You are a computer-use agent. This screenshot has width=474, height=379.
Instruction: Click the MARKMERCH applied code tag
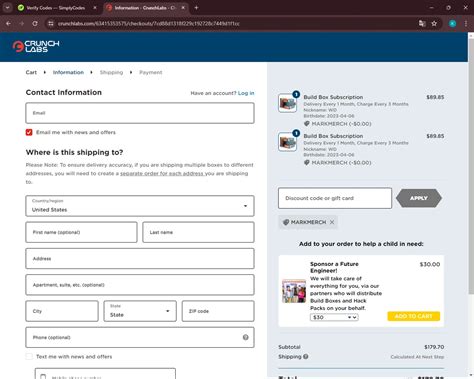pos(308,222)
